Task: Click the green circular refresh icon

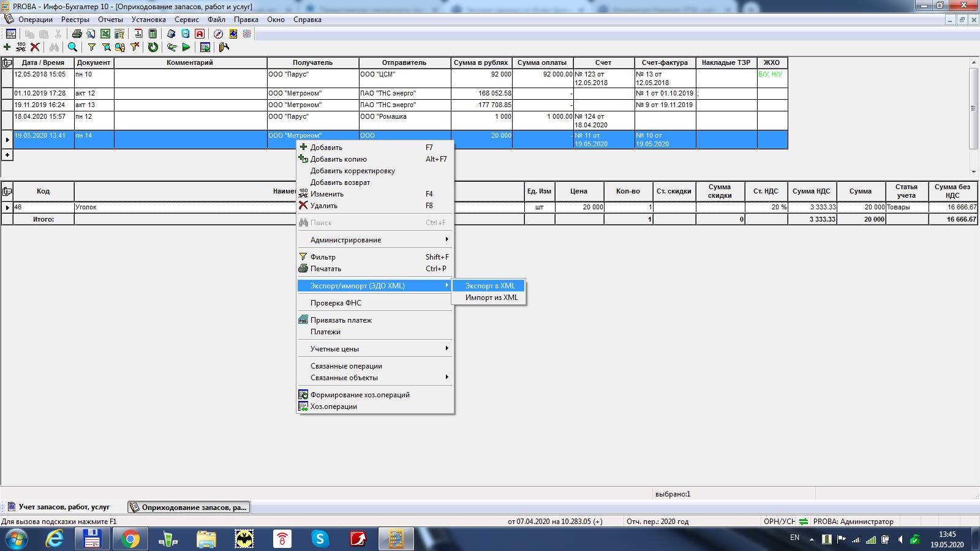Action: (x=153, y=47)
